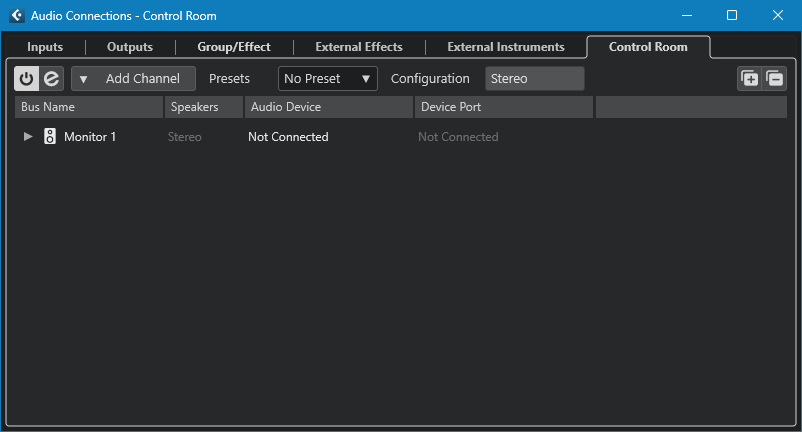Open the No Preset dropdown
802x432 pixels.
click(x=327, y=79)
